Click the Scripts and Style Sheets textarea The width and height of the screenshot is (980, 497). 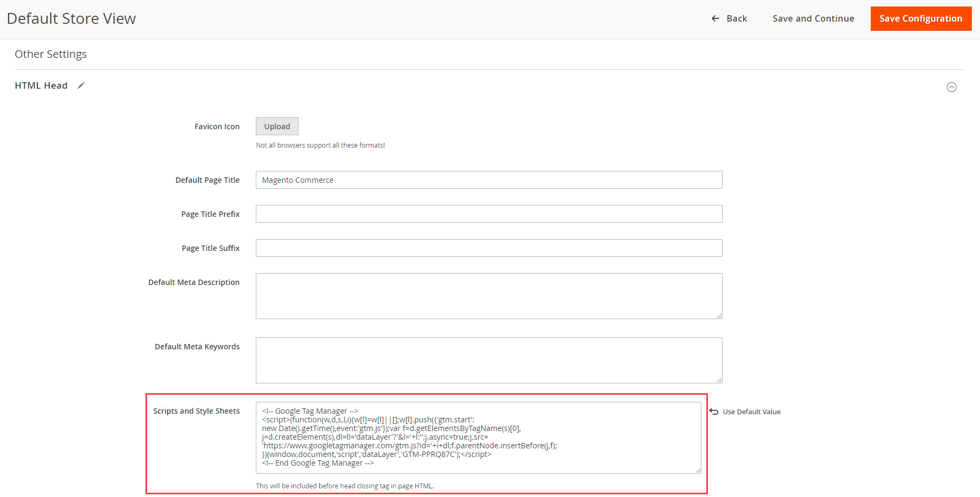(x=479, y=438)
